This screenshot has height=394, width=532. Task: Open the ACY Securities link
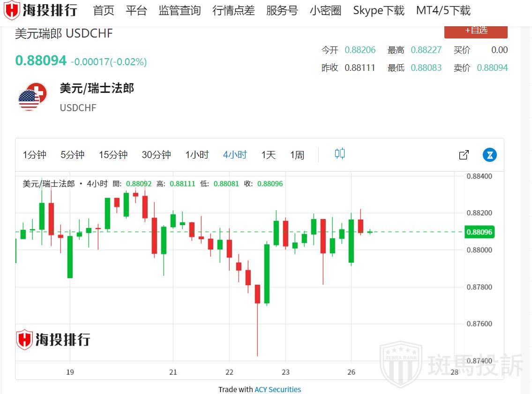pos(277,389)
